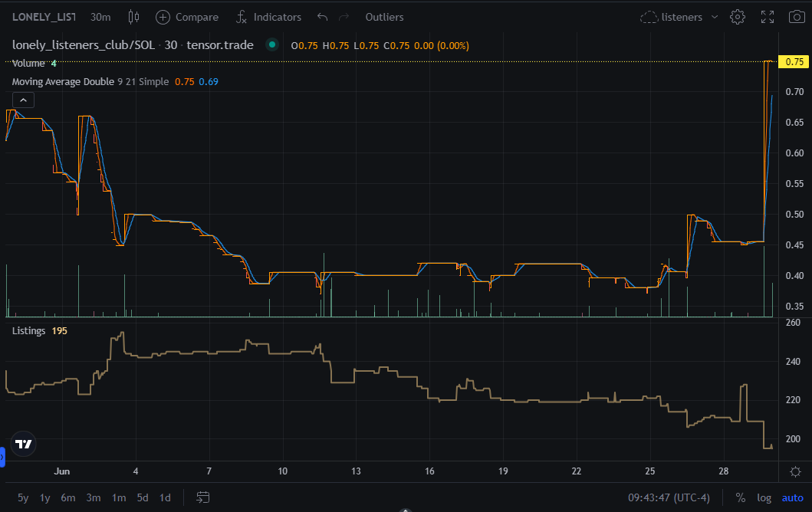Open the candlestick chart style selector
The width and height of the screenshot is (812, 512).
click(133, 17)
